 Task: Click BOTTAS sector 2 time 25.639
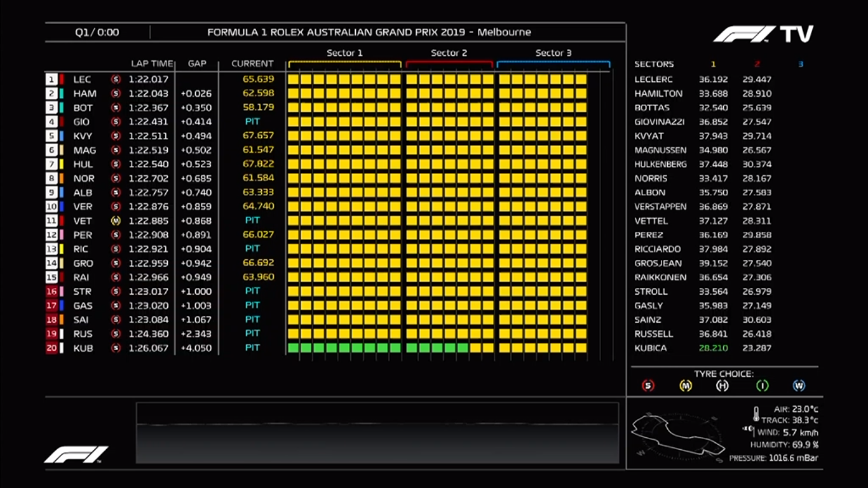[x=757, y=108]
